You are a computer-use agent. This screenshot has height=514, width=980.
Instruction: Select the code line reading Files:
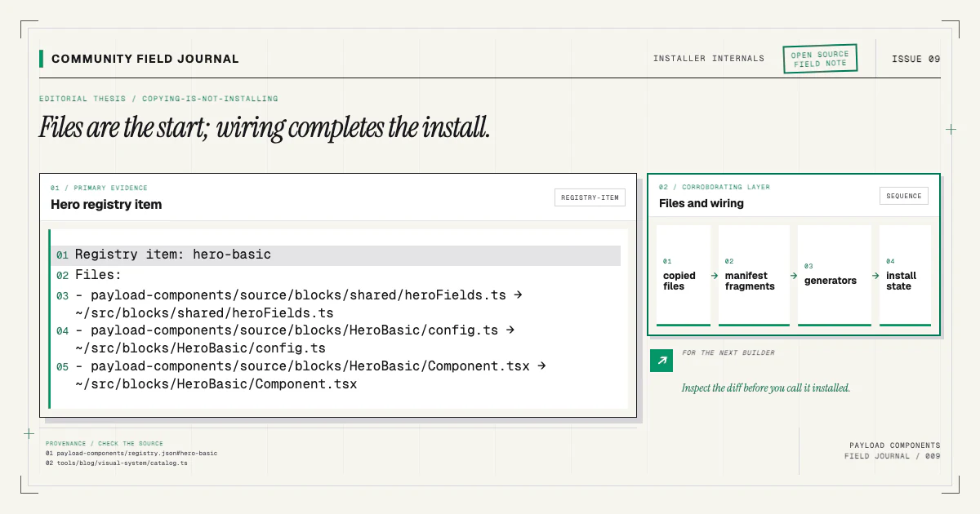coord(98,275)
